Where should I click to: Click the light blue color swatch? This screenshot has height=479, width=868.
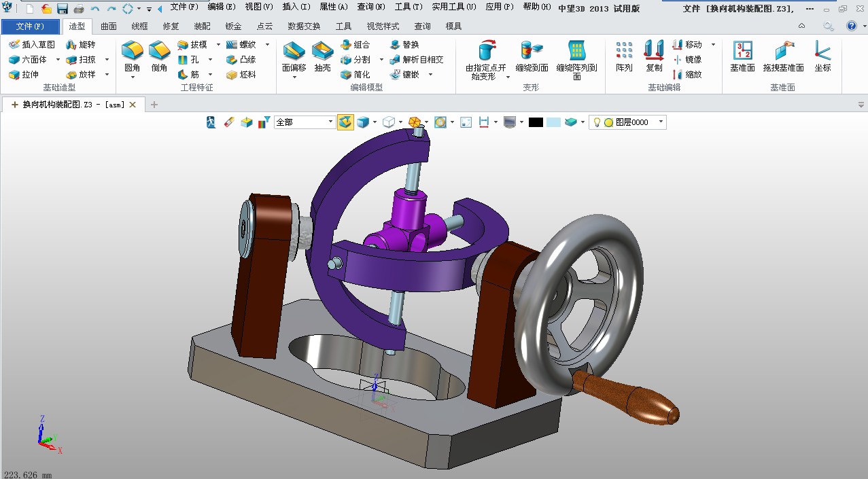point(553,122)
